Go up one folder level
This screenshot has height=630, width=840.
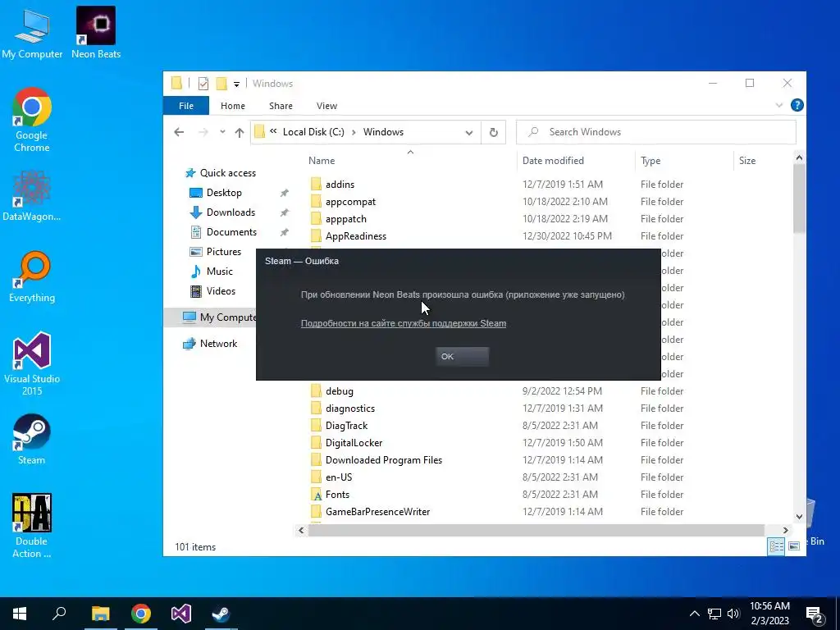pos(240,132)
